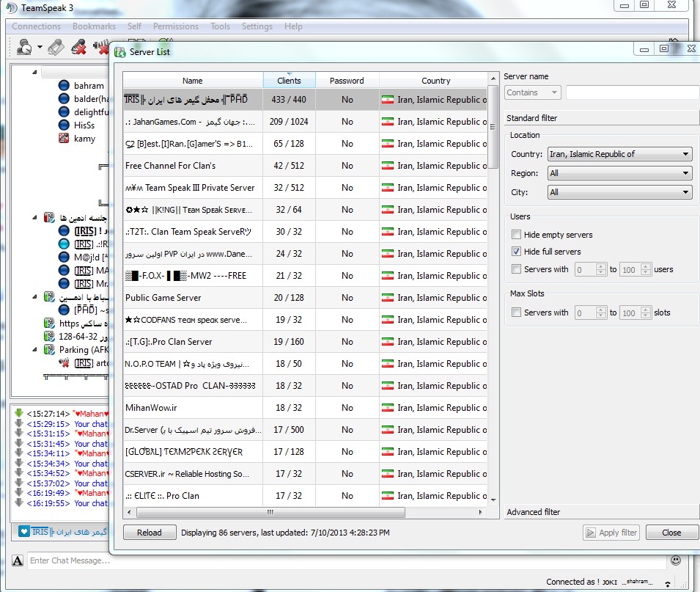
Task: Collapse the top channel tree arrow
Action: tap(35, 72)
